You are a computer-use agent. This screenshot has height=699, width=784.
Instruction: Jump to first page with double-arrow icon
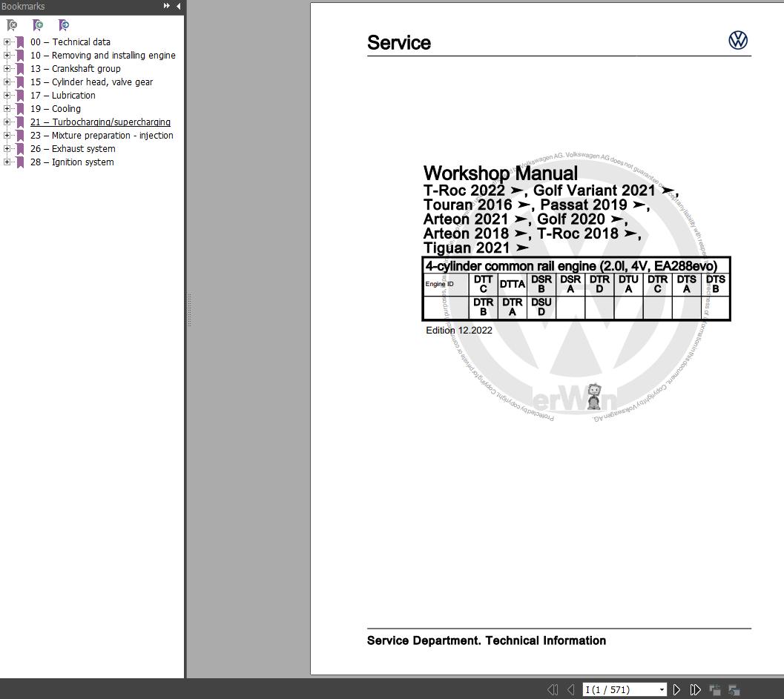coord(553,689)
